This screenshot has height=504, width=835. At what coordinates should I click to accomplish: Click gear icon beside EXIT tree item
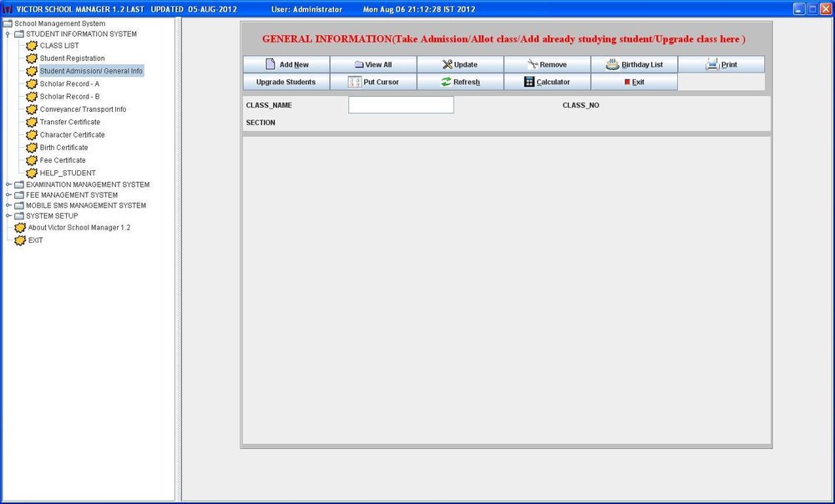pos(20,240)
